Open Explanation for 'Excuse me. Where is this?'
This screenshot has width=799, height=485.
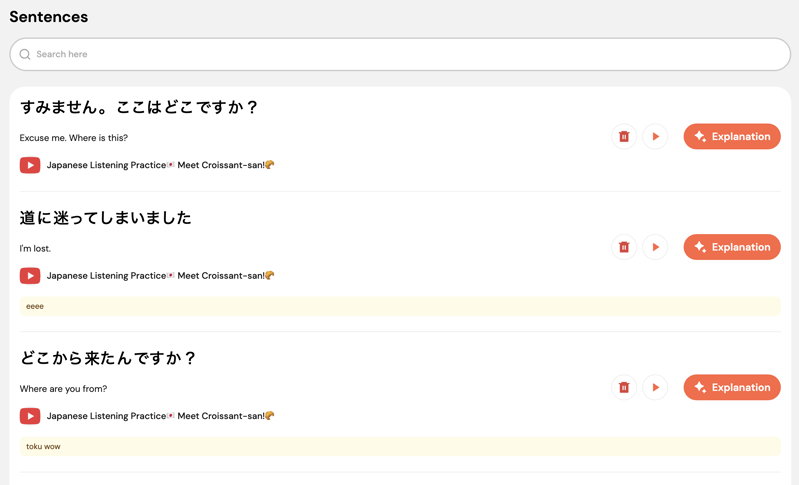pos(732,137)
